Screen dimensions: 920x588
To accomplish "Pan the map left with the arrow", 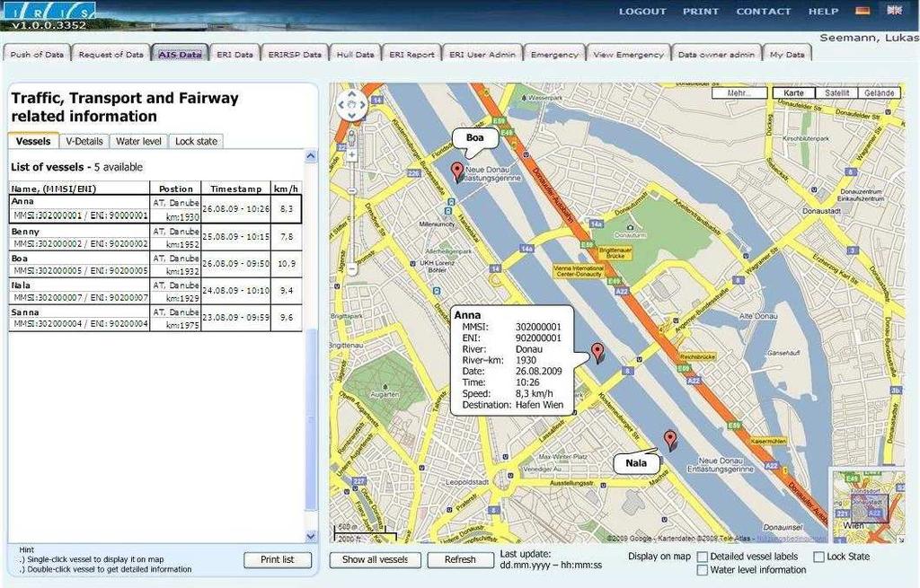I will 341,106.
